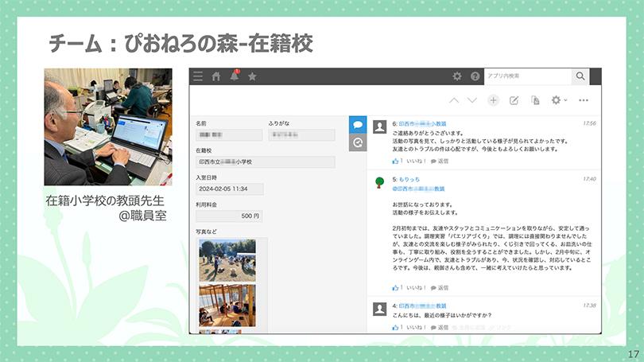
Task: Edit the record with pencil icon
Action: click(x=514, y=100)
